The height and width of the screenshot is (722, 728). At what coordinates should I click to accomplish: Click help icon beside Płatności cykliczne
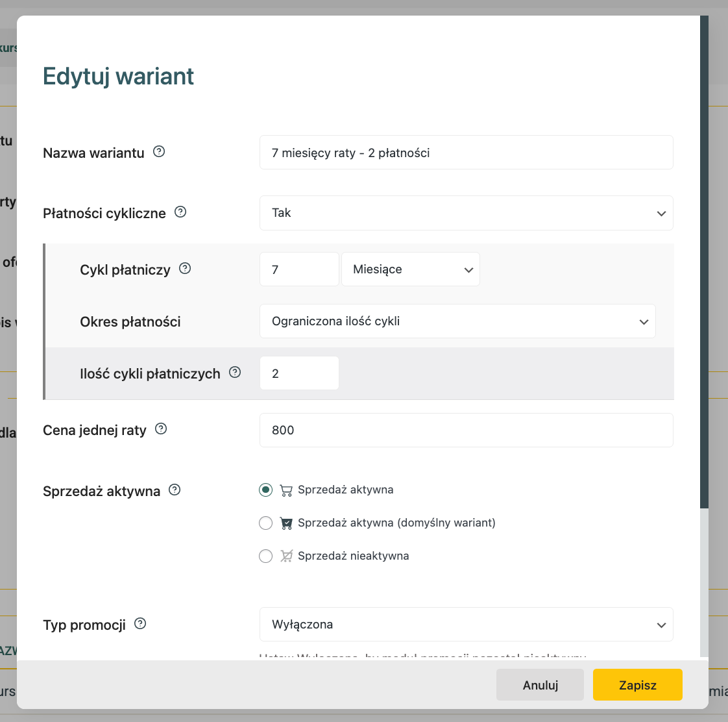(x=180, y=212)
